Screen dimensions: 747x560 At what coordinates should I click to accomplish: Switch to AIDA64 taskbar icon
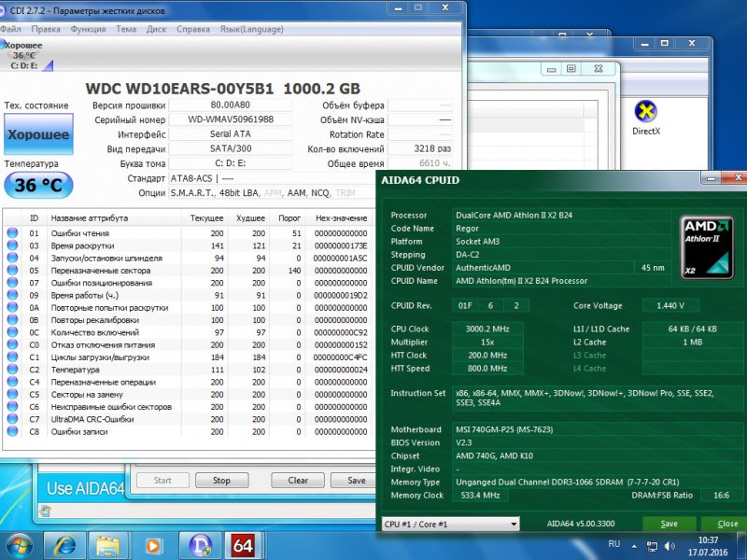point(244,544)
